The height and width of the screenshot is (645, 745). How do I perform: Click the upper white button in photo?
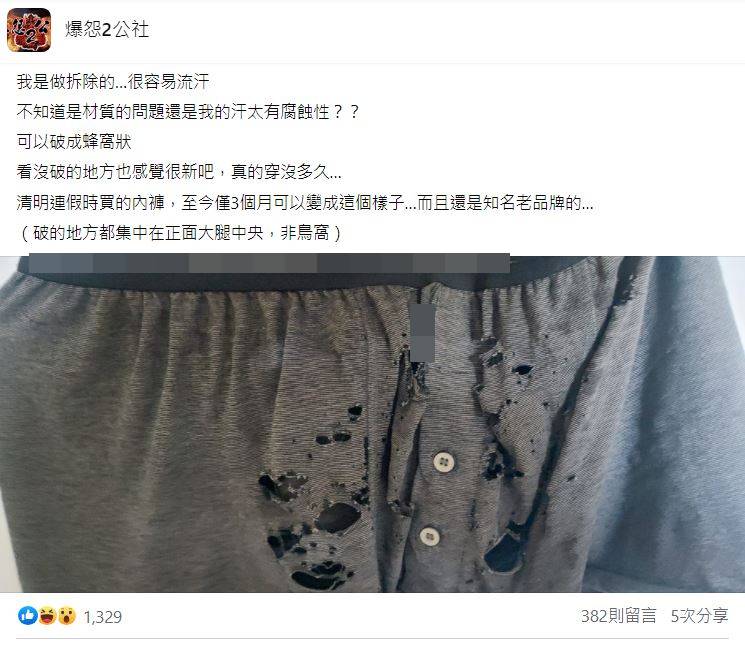click(x=444, y=462)
